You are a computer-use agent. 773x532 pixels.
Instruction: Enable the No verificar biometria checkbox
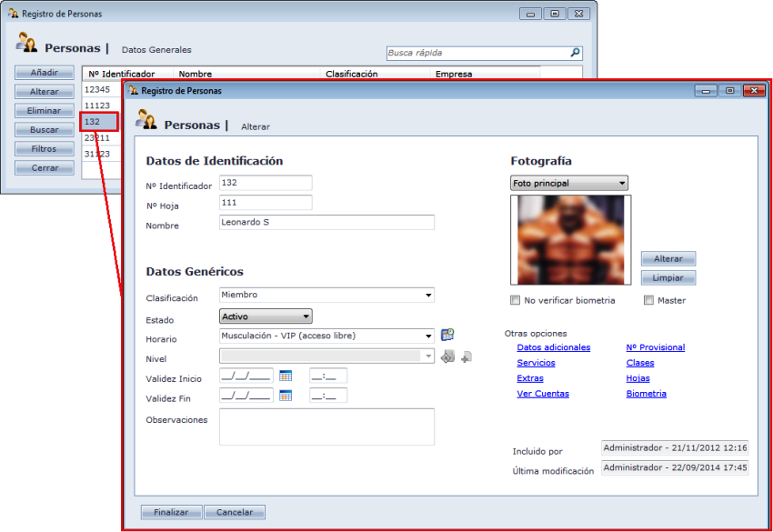click(x=516, y=300)
